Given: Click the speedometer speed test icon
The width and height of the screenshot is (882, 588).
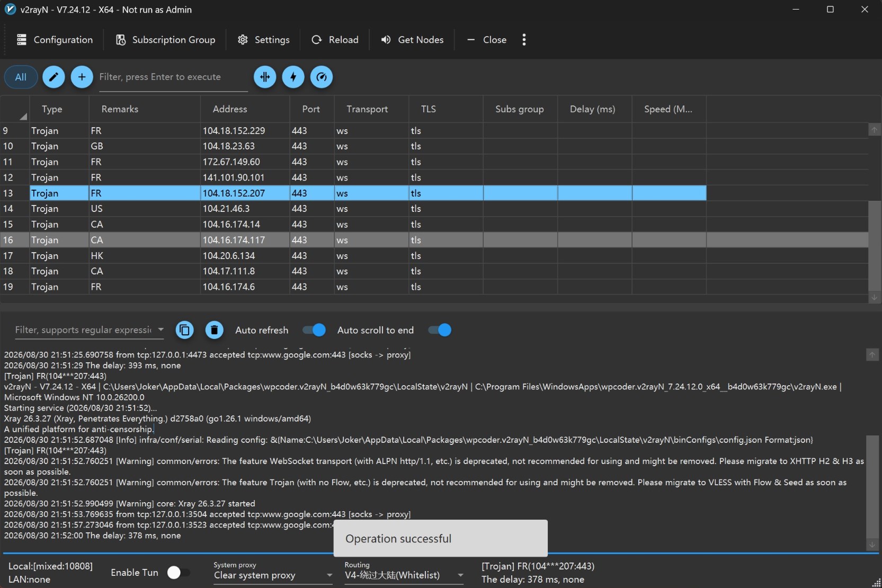Looking at the screenshot, I should pos(322,77).
